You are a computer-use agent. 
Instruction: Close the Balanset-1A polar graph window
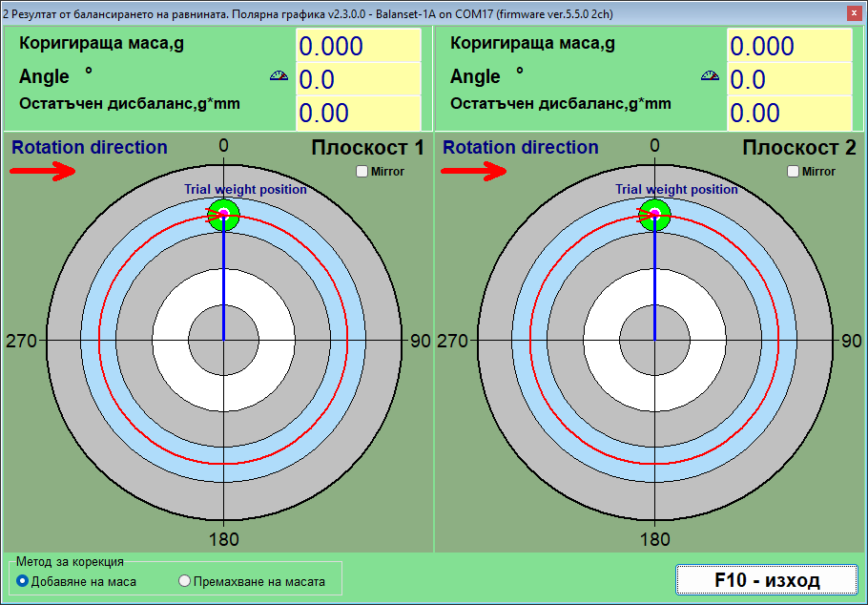point(854,14)
